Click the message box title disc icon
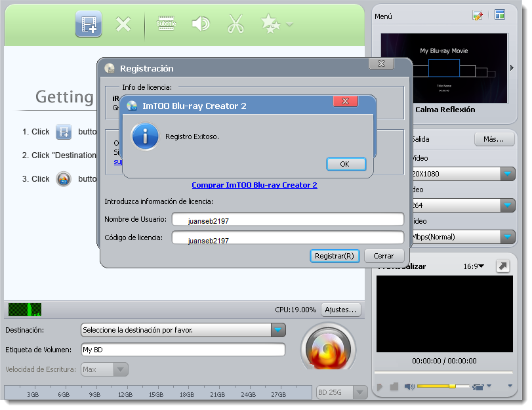Image resolution: width=532 pixels, height=410 pixels. click(132, 106)
